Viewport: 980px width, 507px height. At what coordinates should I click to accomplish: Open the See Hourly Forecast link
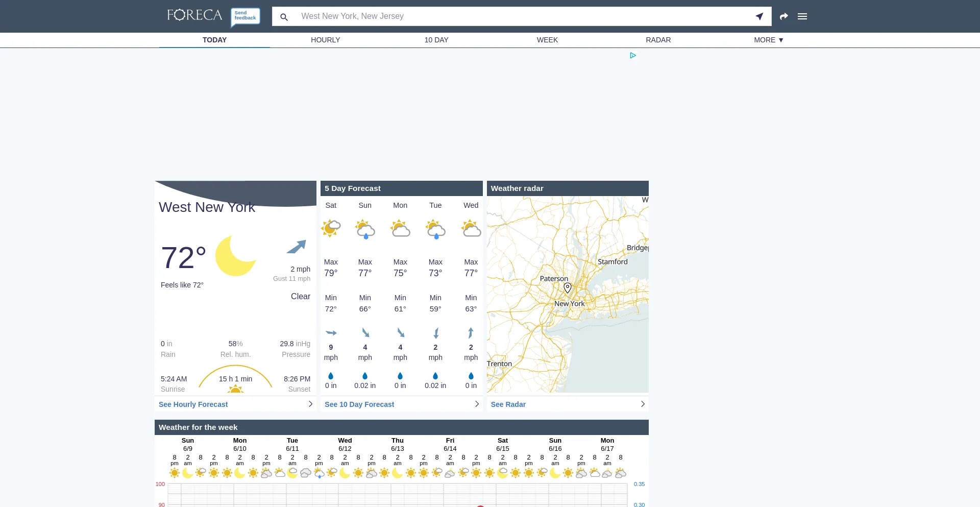point(193,404)
